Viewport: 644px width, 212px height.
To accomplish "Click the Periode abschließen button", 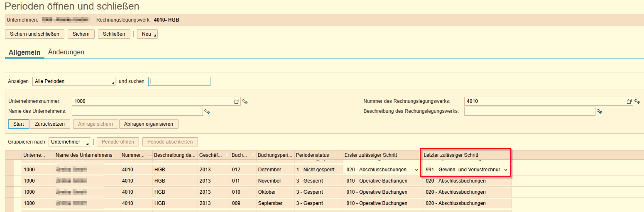I will coord(170,142).
